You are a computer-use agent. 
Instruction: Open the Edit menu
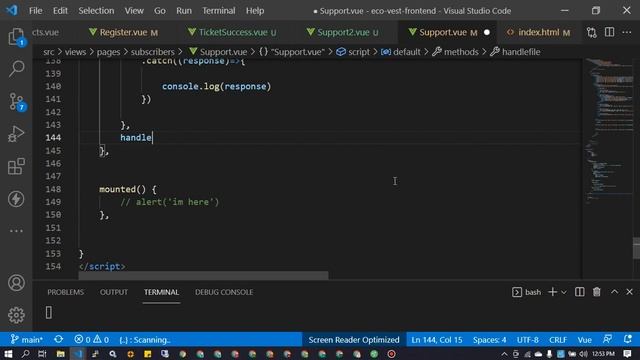60,11
